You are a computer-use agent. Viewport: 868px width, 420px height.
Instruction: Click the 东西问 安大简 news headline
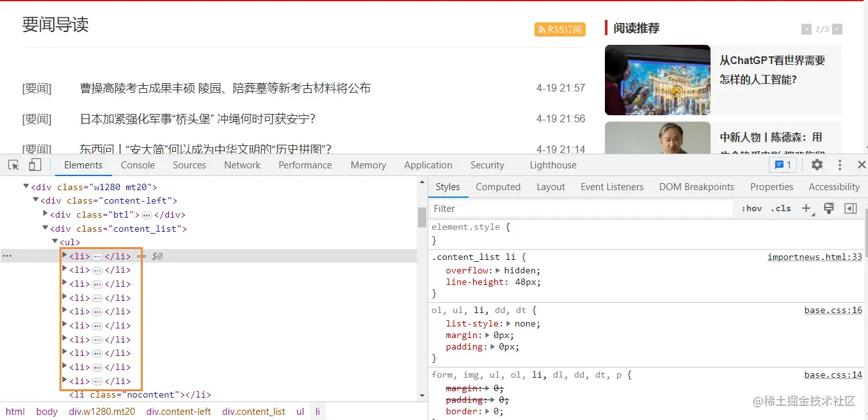coord(205,149)
